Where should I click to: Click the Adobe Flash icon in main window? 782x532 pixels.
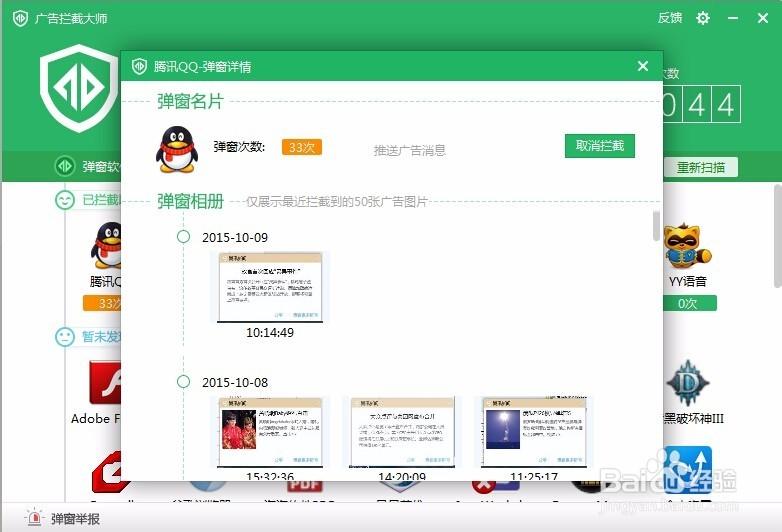105,382
